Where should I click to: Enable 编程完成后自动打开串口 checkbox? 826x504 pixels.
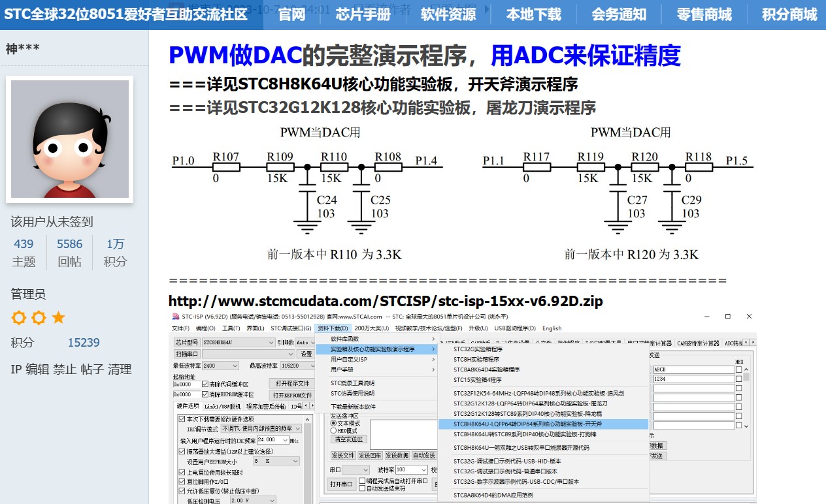[x=362, y=480]
